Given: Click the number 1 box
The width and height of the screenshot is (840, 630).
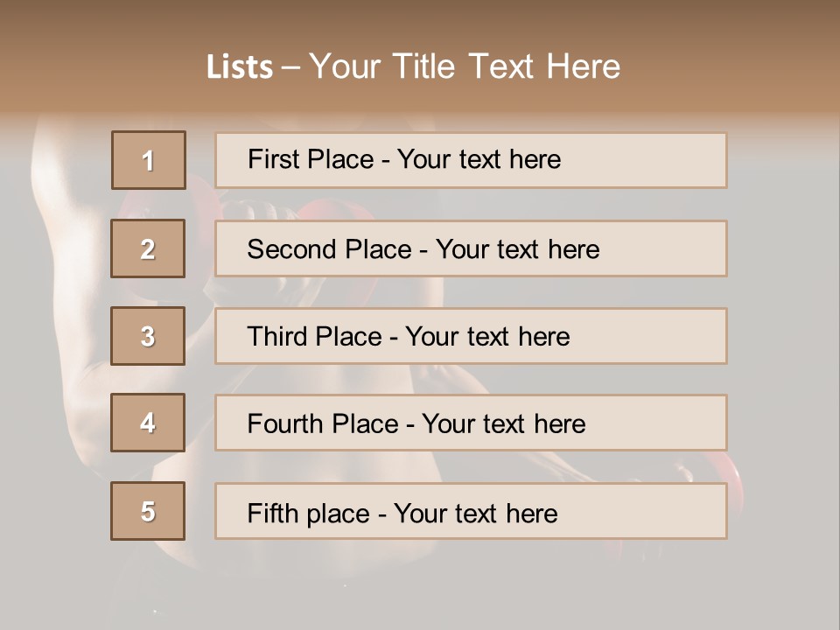Looking at the screenshot, I should coord(149,160).
